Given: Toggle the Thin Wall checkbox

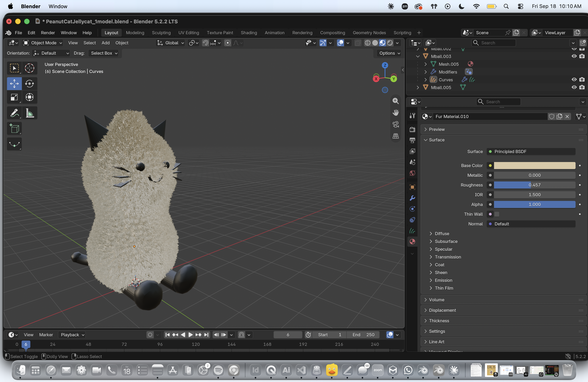Looking at the screenshot, I should tap(497, 214).
